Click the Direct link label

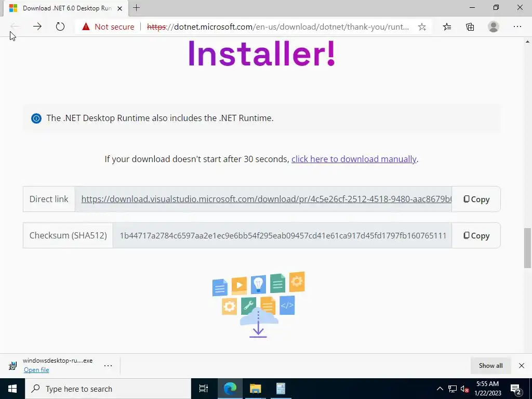[x=49, y=199]
